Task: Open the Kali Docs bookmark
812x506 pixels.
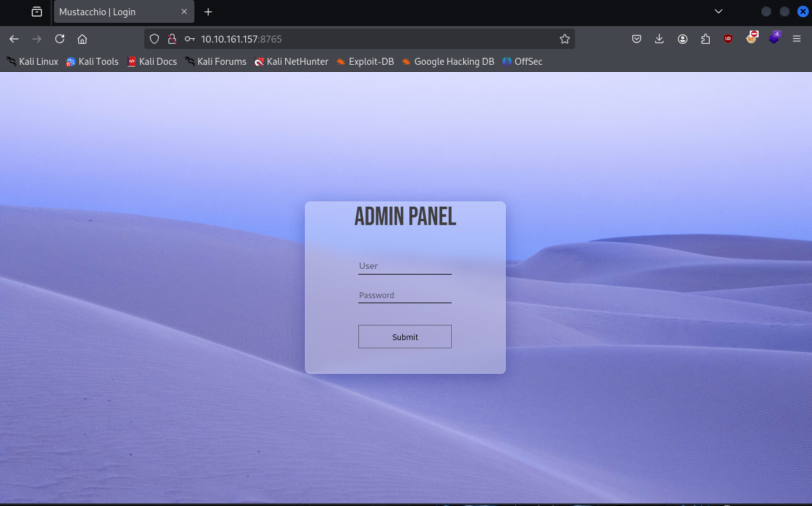Action: pos(152,62)
